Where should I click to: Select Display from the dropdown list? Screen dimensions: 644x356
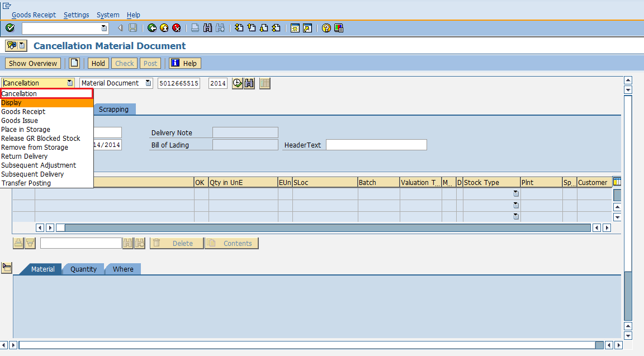coord(47,103)
